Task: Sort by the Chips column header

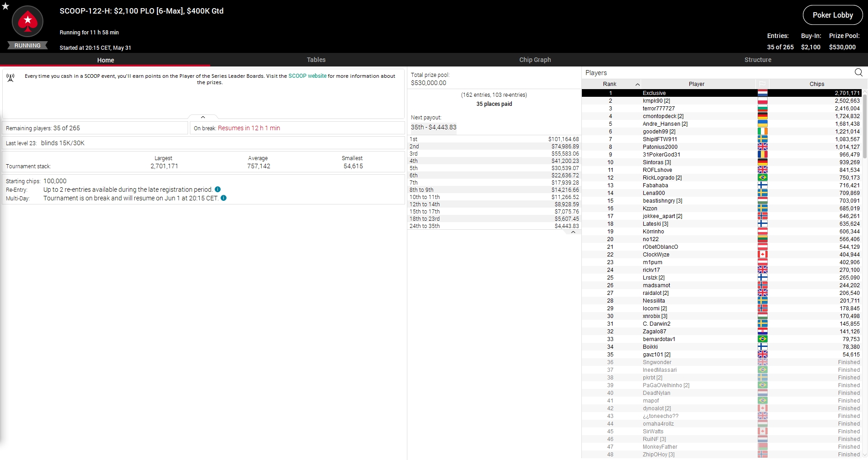Action: click(x=816, y=84)
